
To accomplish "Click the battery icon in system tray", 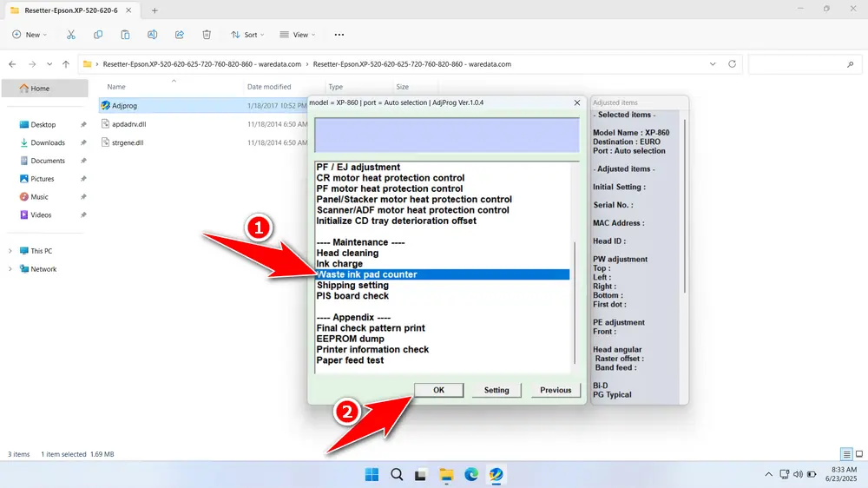I will point(812,475).
